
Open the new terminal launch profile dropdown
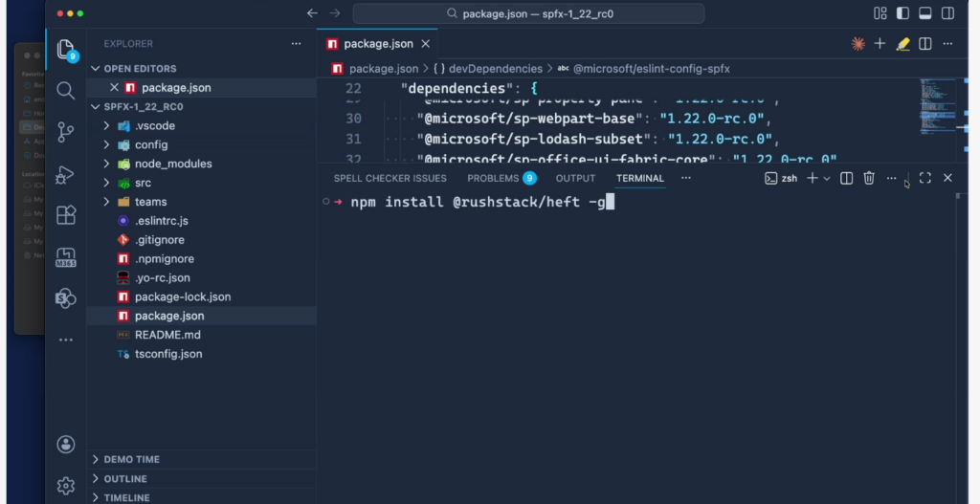click(827, 178)
